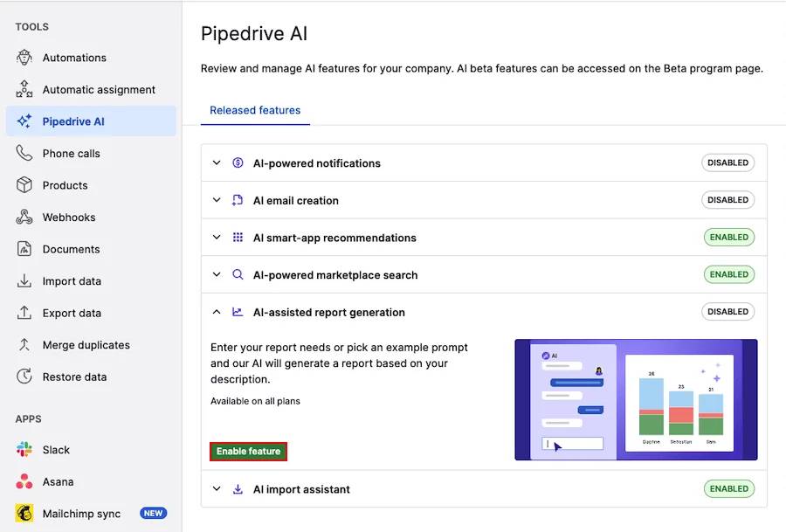Select the Products box icon
The width and height of the screenshot is (786, 532).
tap(24, 185)
